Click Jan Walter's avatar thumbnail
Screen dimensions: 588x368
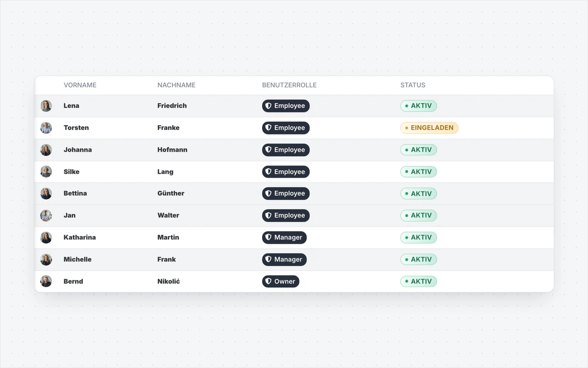(x=46, y=216)
